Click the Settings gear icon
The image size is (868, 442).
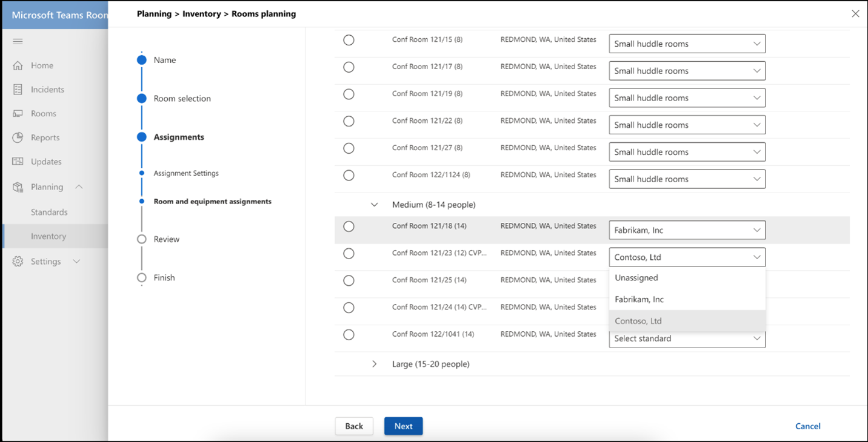tap(18, 262)
